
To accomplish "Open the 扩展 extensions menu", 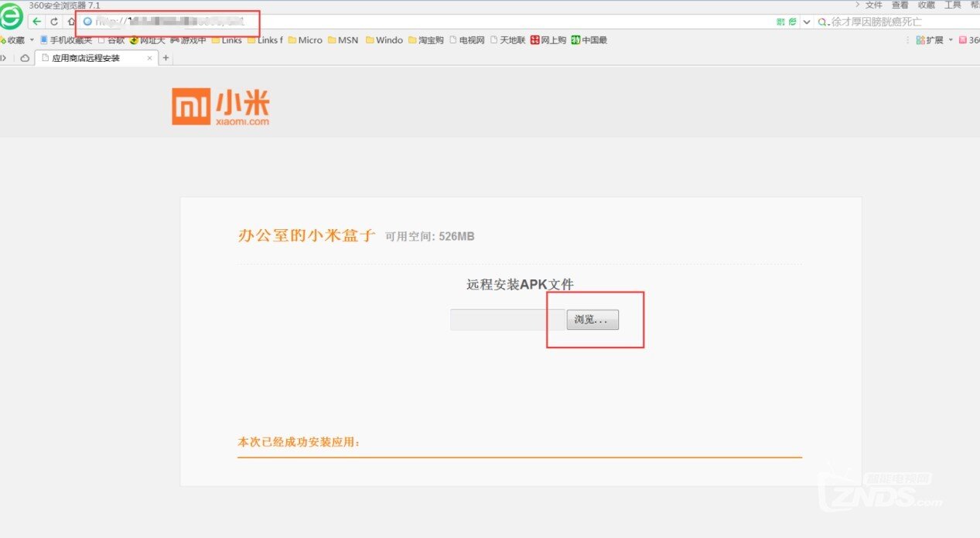I will point(934,40).
